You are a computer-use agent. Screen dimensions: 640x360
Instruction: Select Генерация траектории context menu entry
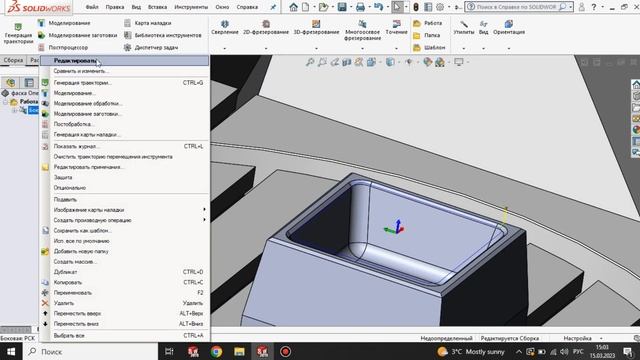tap(124, 83)
